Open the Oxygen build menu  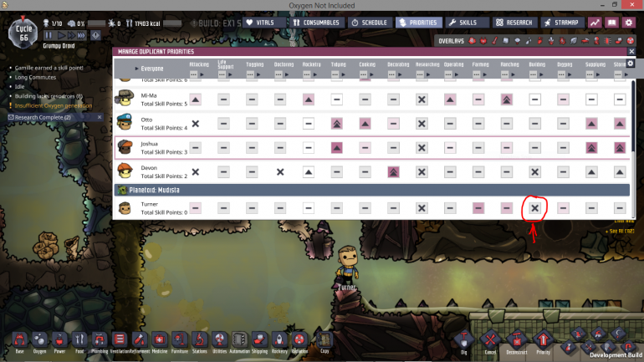38,340
